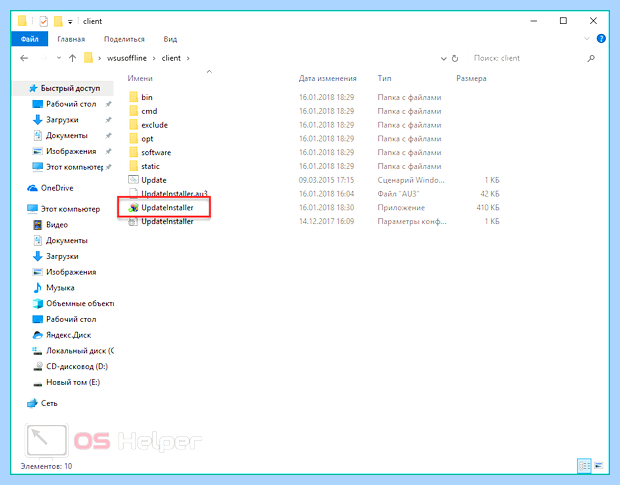Switch to large icons view layout

pos(599,466)
